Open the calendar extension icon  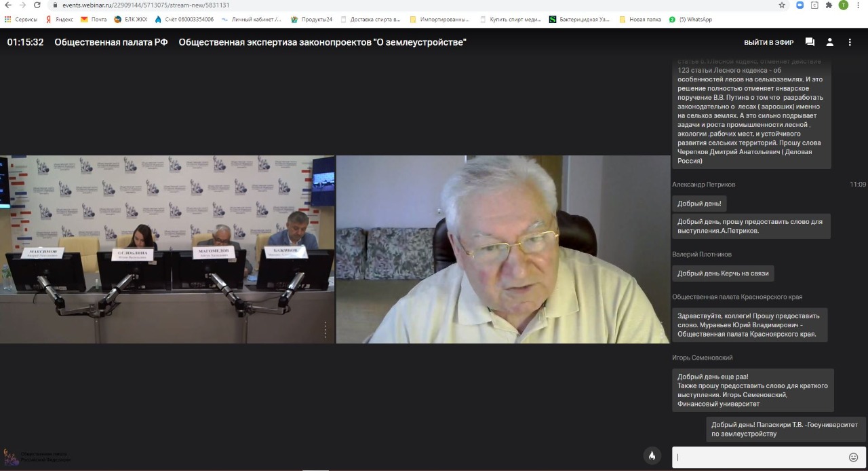814,5
